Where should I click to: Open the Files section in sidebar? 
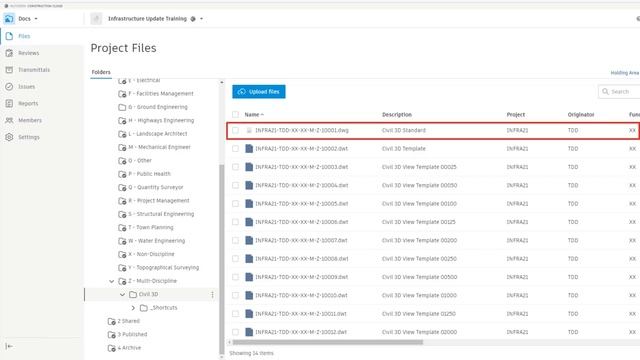point(24,36)
